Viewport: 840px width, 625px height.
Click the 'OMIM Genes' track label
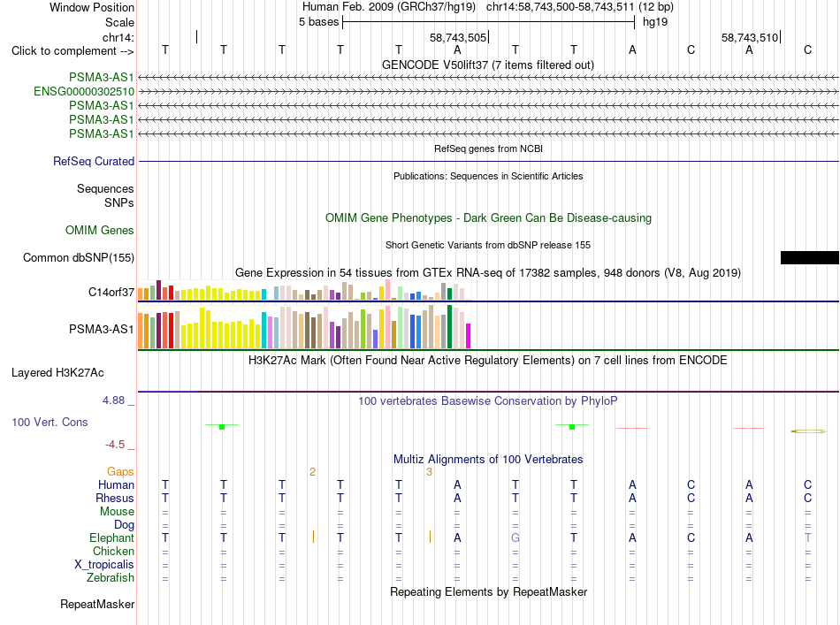tap(100, 231)
